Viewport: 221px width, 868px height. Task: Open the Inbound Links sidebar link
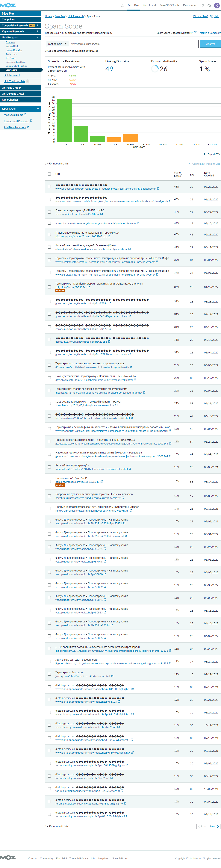click(x=13, y=46)
